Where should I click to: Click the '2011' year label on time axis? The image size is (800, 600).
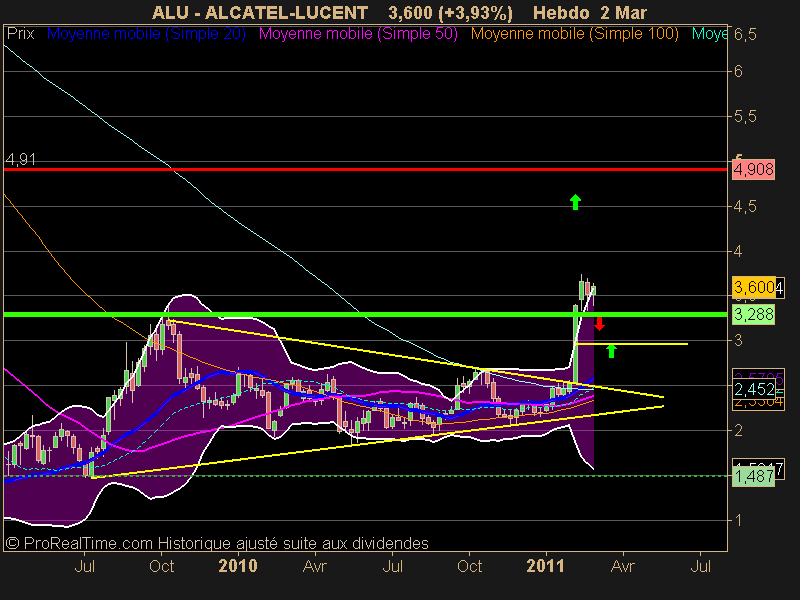click(x=545, y=566)
